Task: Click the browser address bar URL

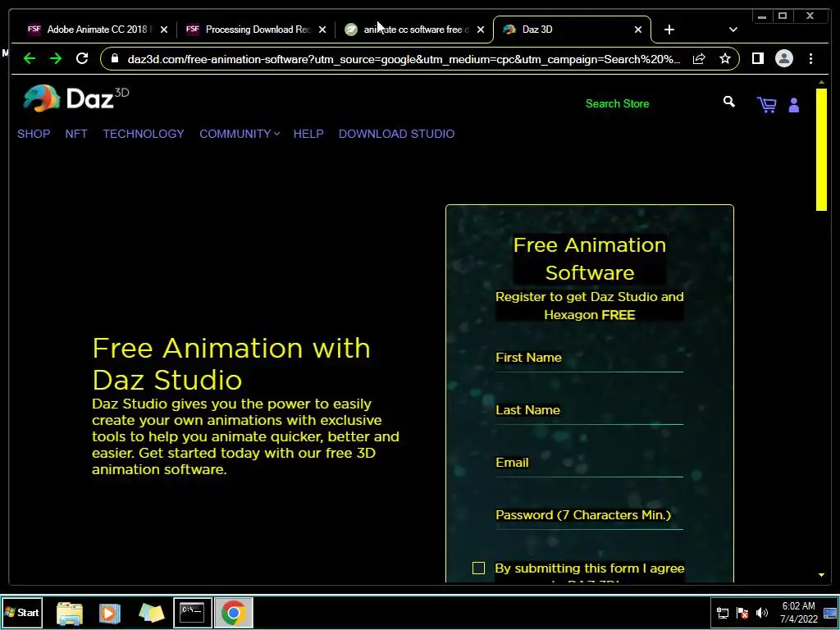Action: [404, 59]
